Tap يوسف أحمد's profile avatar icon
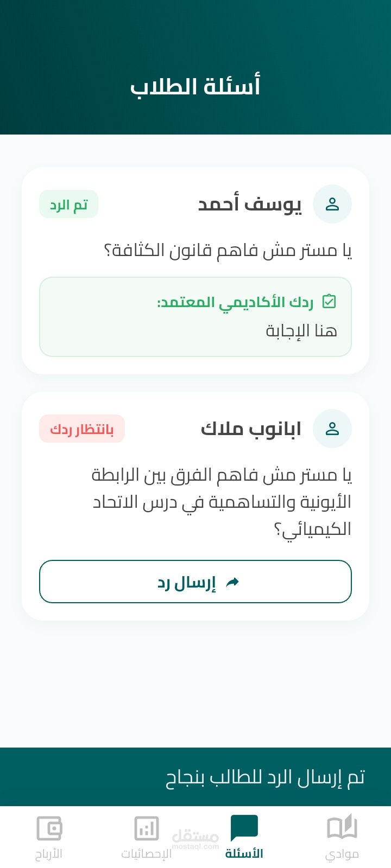Screen dimensions: 391x868 (x=332, y=204)
